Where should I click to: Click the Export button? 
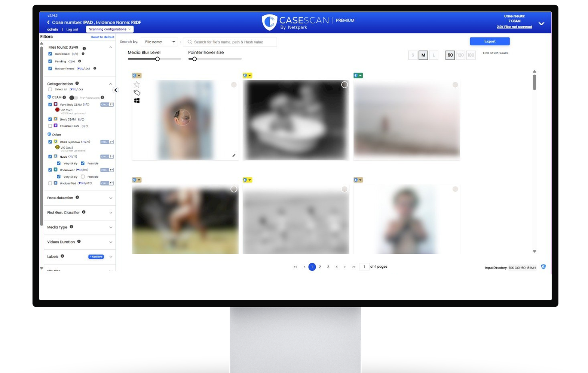click(490, 41)
